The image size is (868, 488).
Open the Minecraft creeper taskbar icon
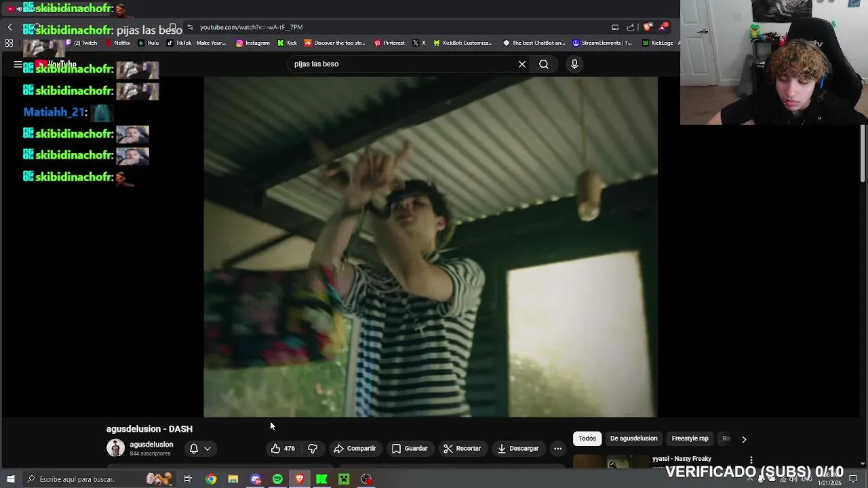pos(344,479)
